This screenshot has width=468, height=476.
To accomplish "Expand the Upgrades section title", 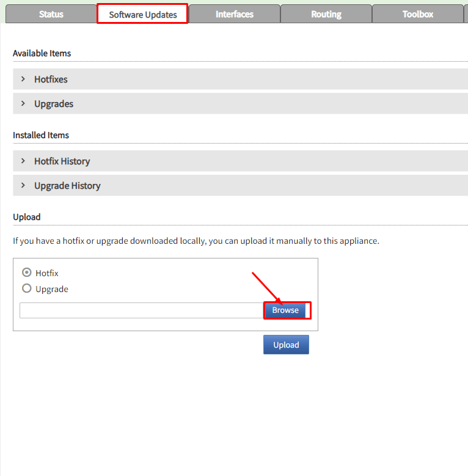I will (54, 104).
